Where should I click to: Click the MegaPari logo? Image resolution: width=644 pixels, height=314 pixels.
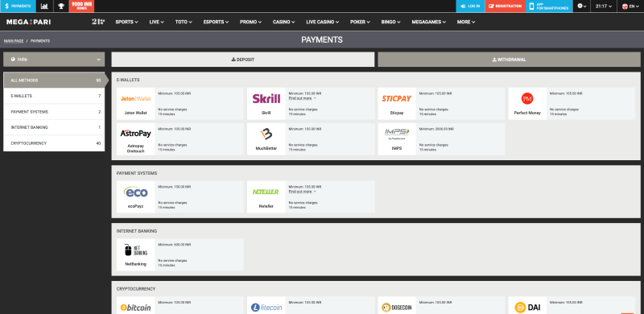point(28,22)
